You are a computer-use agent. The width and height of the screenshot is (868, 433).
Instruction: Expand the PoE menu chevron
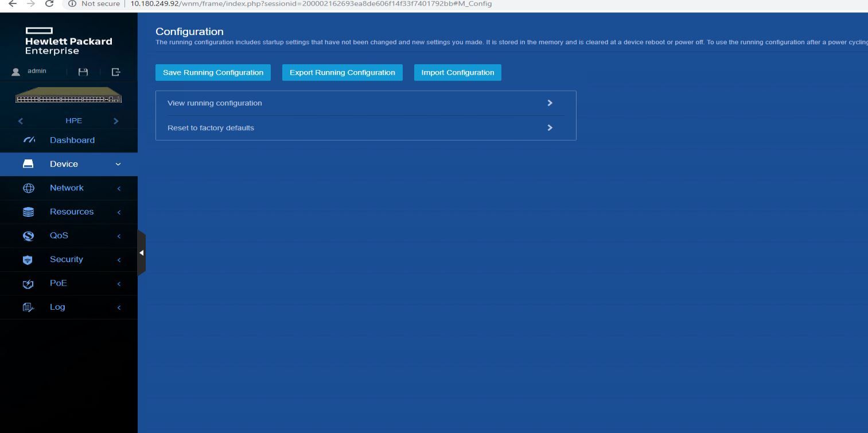click(x=119, y=283)
